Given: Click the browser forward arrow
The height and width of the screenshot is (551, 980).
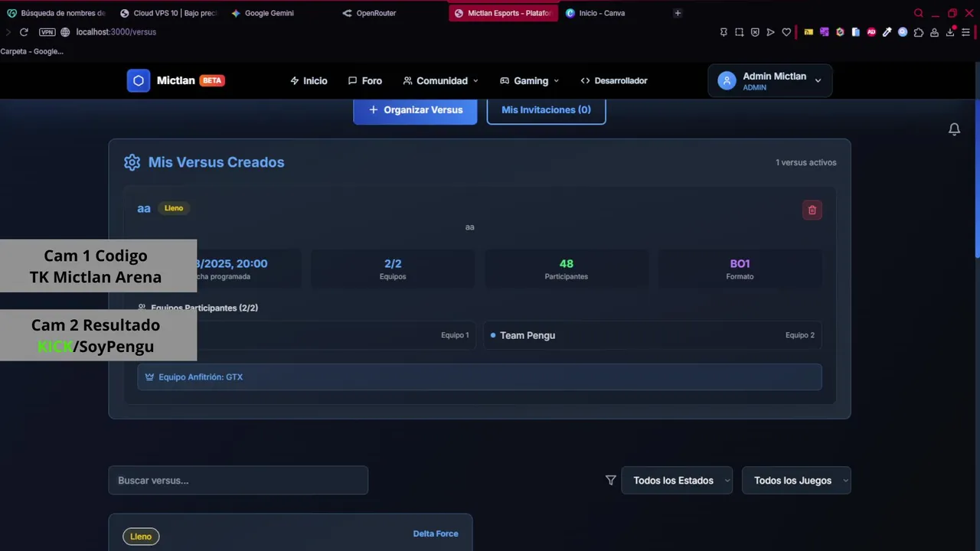Looking at the screenshot, I should [8, 32].
